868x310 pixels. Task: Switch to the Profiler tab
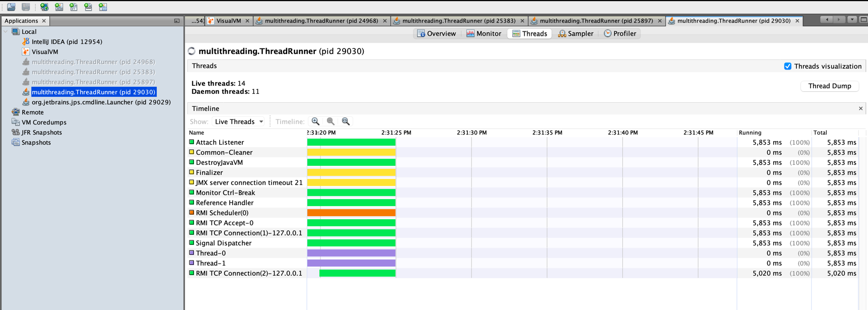[620, 33]
